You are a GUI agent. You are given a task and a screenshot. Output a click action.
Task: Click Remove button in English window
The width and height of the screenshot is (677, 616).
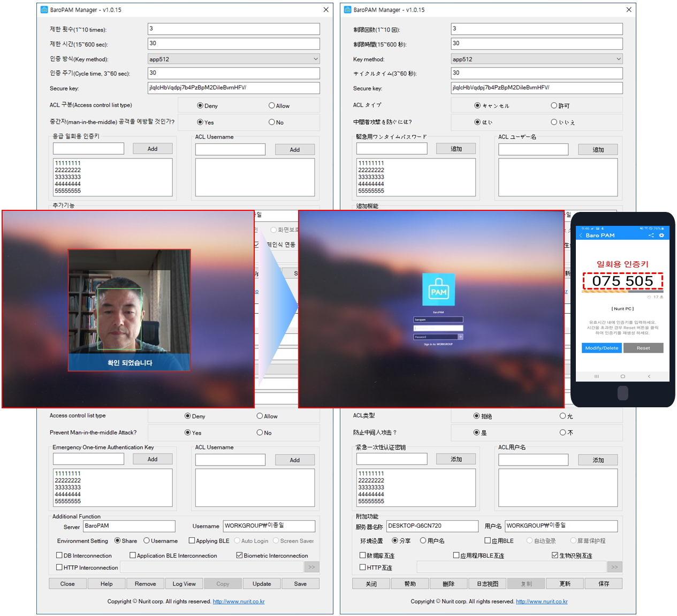point(146,584)
